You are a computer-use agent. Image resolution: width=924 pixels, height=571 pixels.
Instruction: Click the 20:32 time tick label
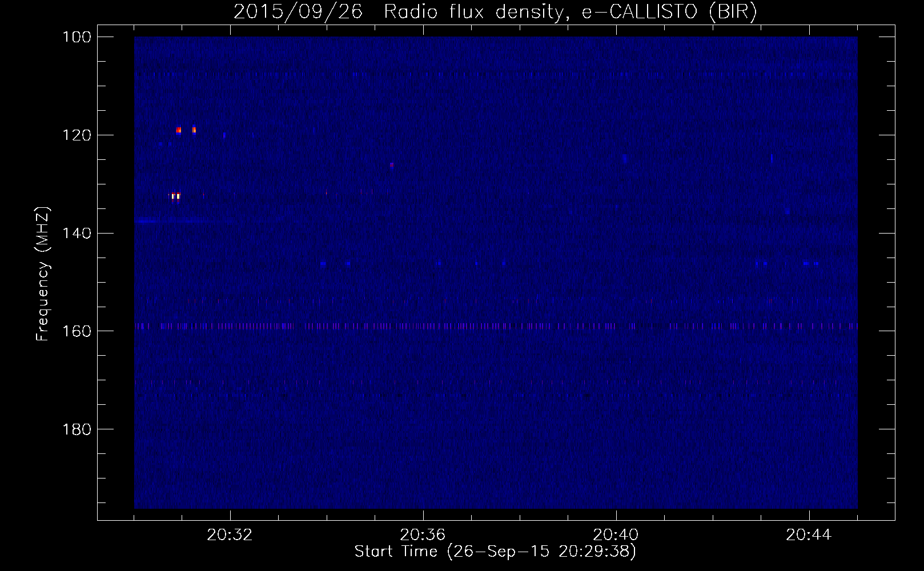230,535
